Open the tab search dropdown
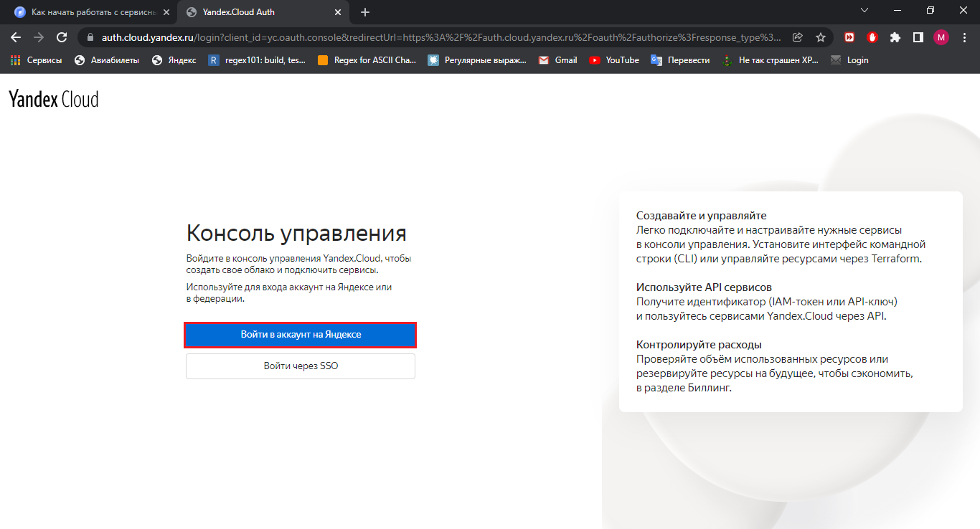This screenshot has width=980, height=529. 864,11
